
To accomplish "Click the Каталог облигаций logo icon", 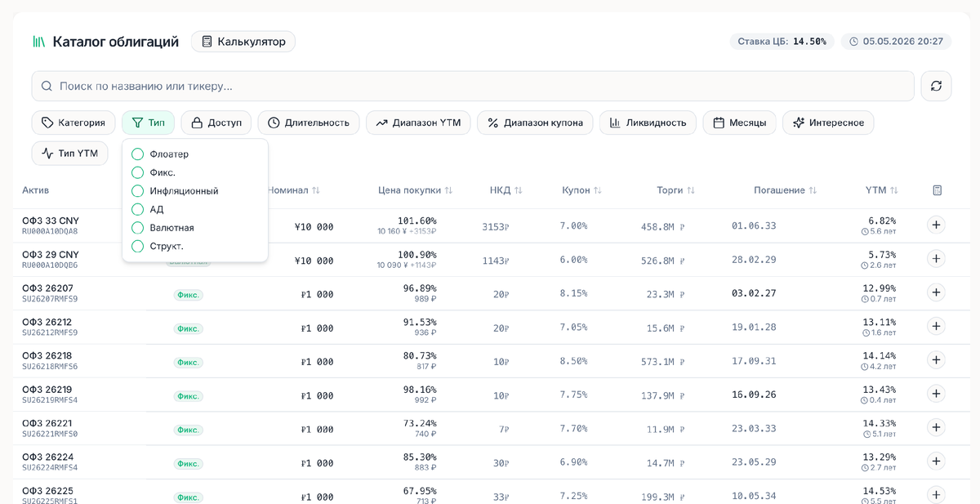I will click(x=38, y=42).
